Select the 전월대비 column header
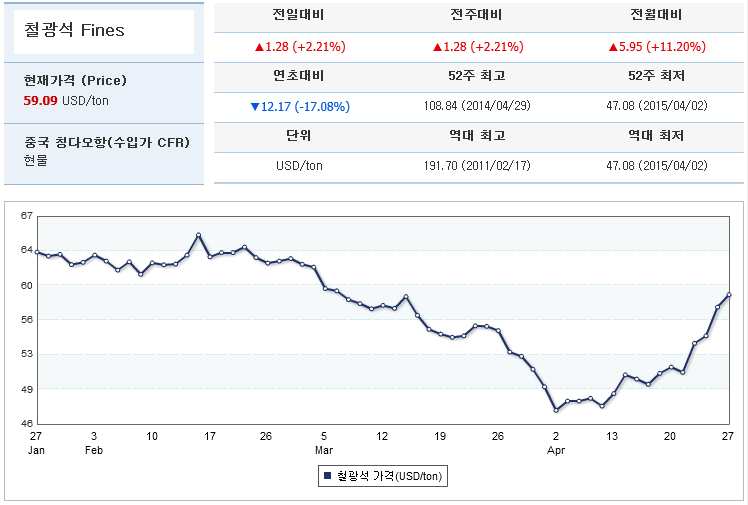This screenshot has height=505, width=748. (654, 15)
